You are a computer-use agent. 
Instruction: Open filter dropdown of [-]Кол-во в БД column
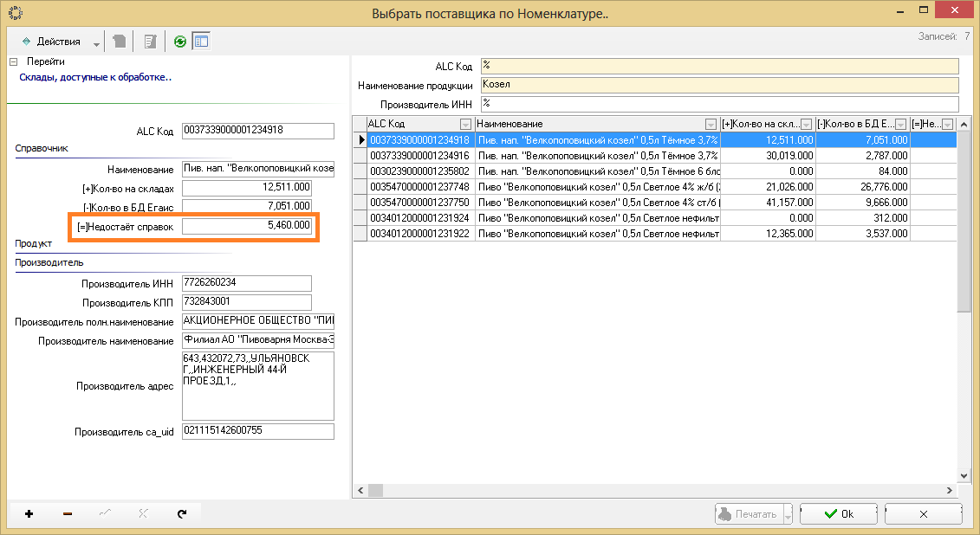point(900,125)
